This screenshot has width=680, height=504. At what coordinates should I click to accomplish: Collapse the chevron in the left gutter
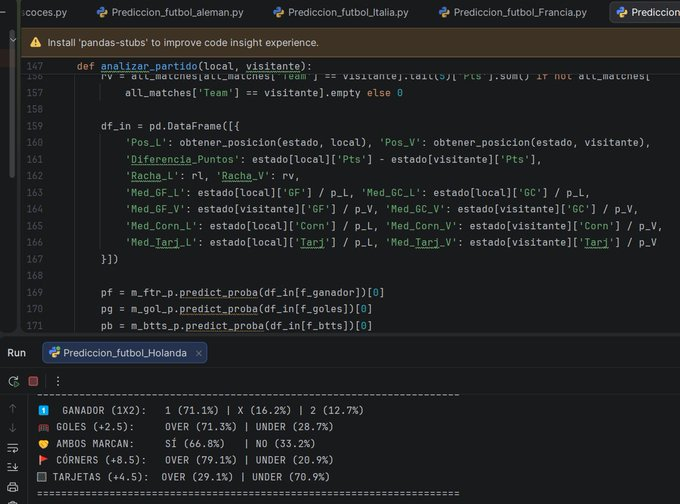pyautogui.click(x=13, y=40)
